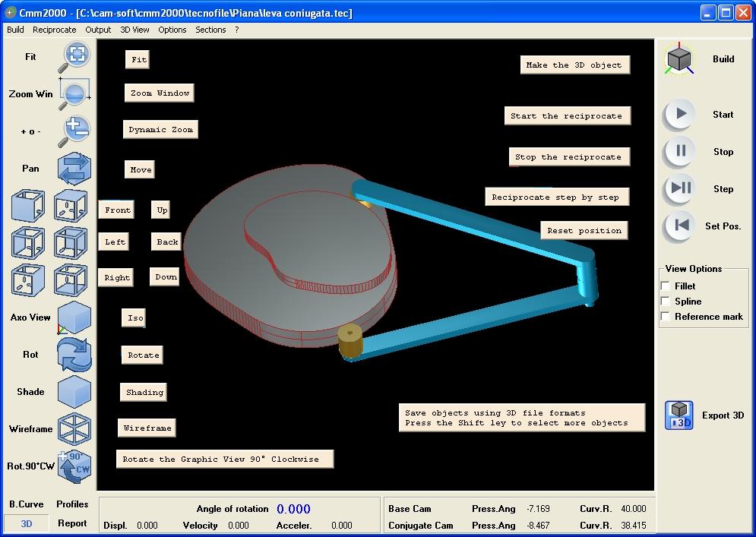
Task: Advance with the Step icon
Action: pyautogui.click(x=679, y=188)
